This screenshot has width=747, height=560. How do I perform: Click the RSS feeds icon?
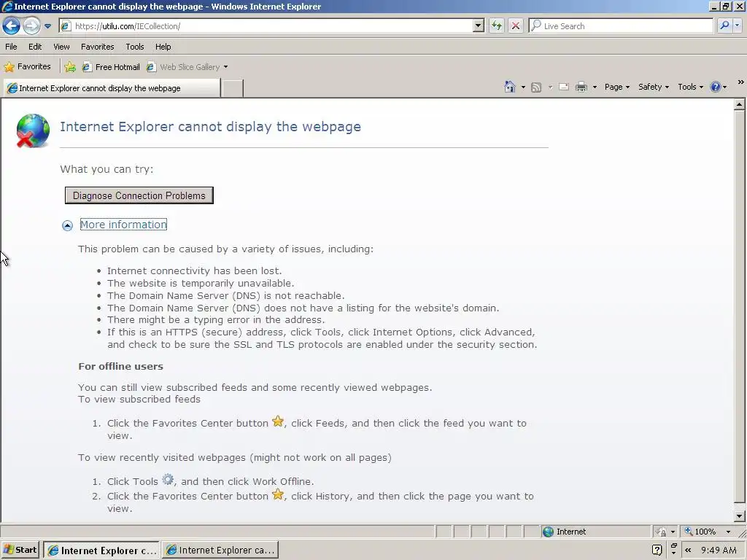pyautogui.click(x=536, y=87)
